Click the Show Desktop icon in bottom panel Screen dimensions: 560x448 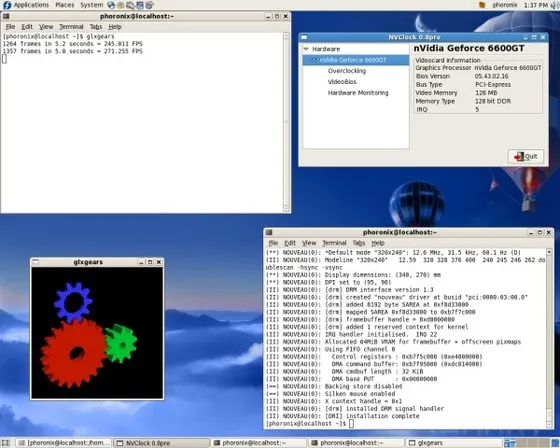click(x=6, y=443)
